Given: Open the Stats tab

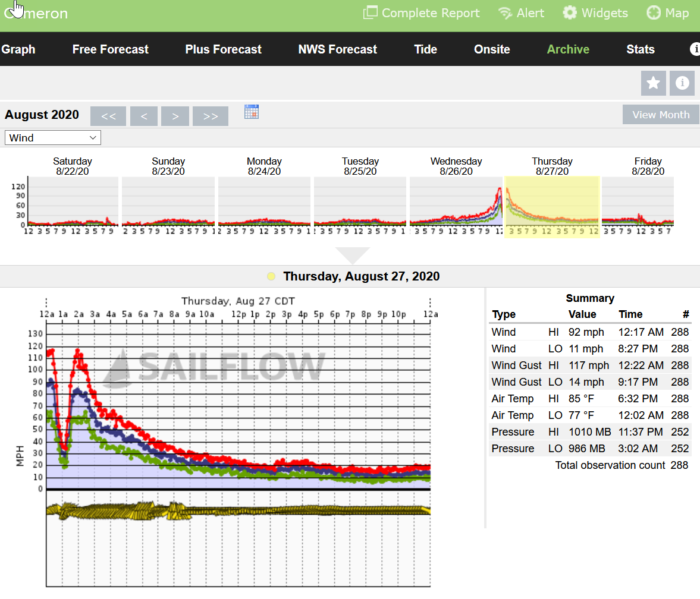Looking at the screenshot, I should point(641,49).
